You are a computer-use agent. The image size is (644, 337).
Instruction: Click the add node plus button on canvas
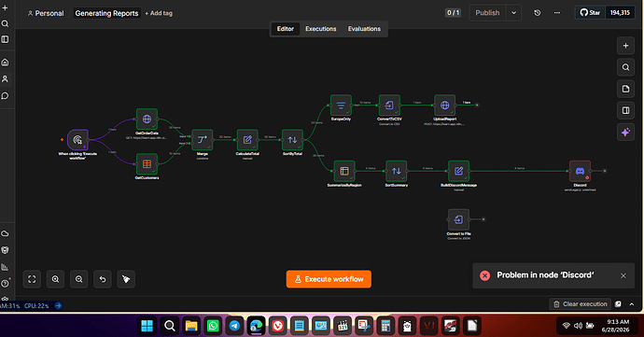pyautogui.click(x=625, y=46)
